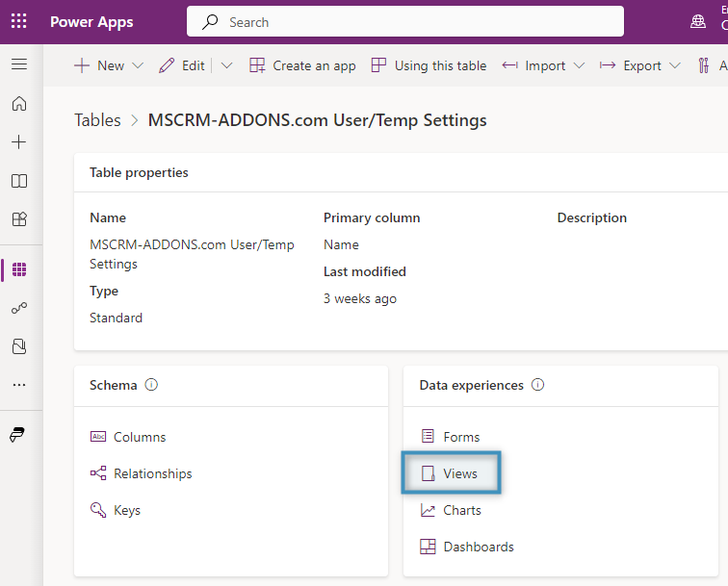
Task: Open the app launcher waffle icon
Action: click(x=19, y=21)
